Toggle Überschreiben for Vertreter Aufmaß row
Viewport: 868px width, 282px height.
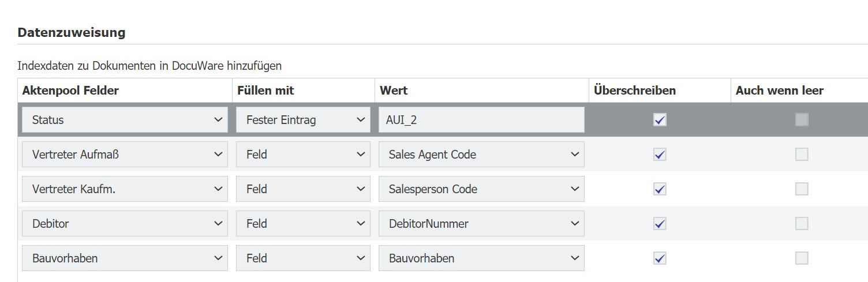[x=660, y=155]
